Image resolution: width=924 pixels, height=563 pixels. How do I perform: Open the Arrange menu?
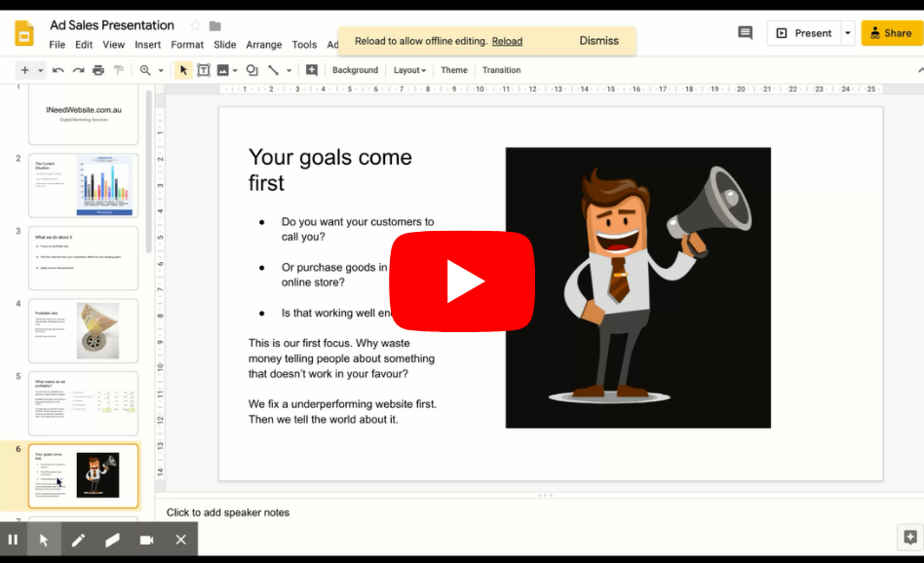click(263, 45)
